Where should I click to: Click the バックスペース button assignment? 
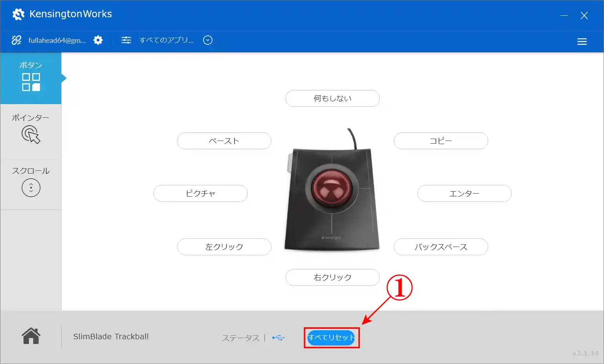point(441,247)
